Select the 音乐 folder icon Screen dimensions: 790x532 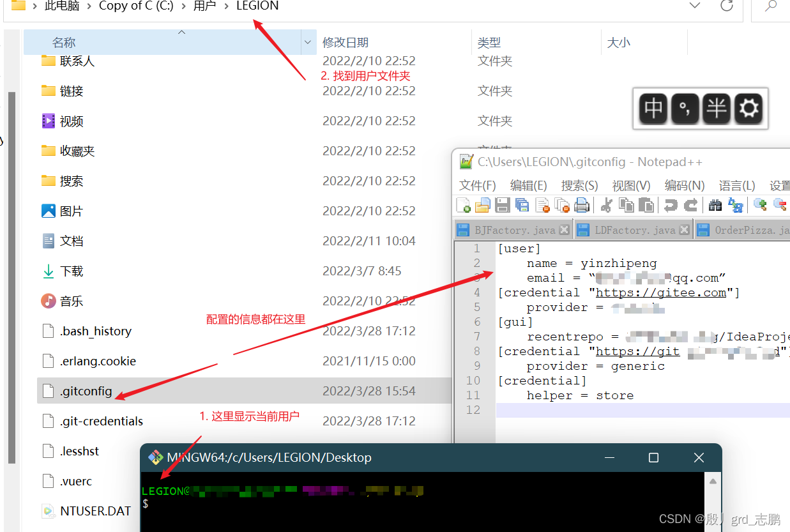pos(49,301)
